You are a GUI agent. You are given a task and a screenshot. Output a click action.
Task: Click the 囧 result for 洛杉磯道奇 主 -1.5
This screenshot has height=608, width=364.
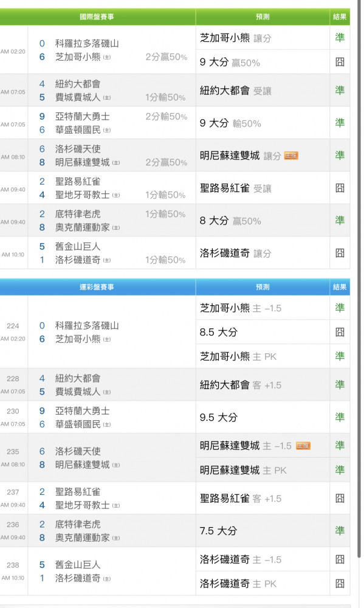(x=340, y=559)
